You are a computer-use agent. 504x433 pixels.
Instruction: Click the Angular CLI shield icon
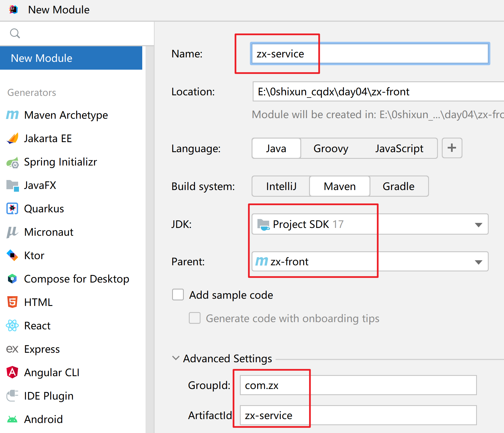coord(12,372)
